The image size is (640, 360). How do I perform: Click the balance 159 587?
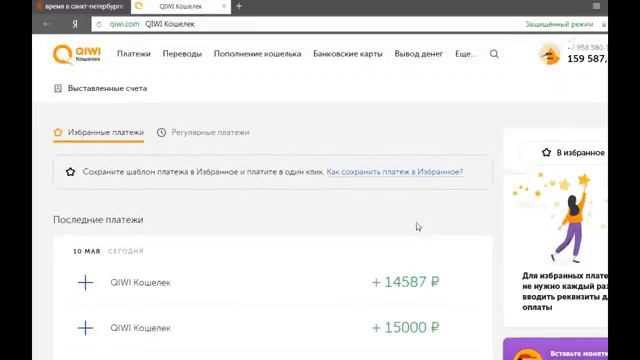pos(587,59)
